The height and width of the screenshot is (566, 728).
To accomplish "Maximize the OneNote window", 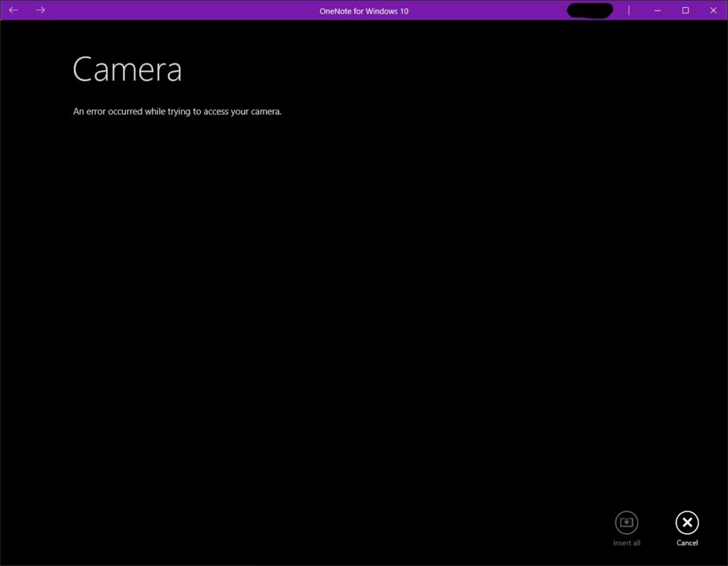I will 685,10.
